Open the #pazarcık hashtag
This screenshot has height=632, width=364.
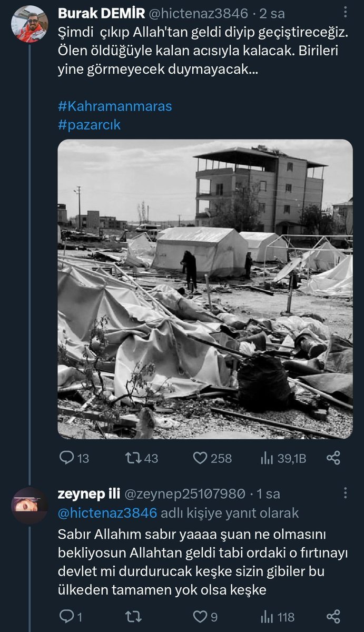coord(89,125)
